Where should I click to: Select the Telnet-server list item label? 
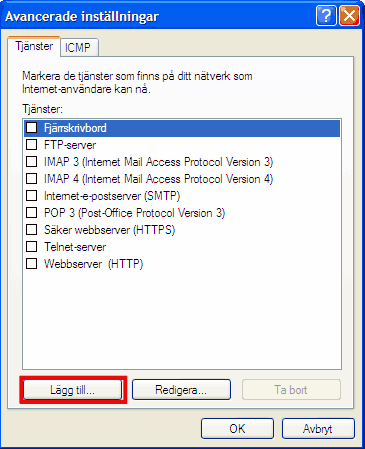[x=75, y=247]
